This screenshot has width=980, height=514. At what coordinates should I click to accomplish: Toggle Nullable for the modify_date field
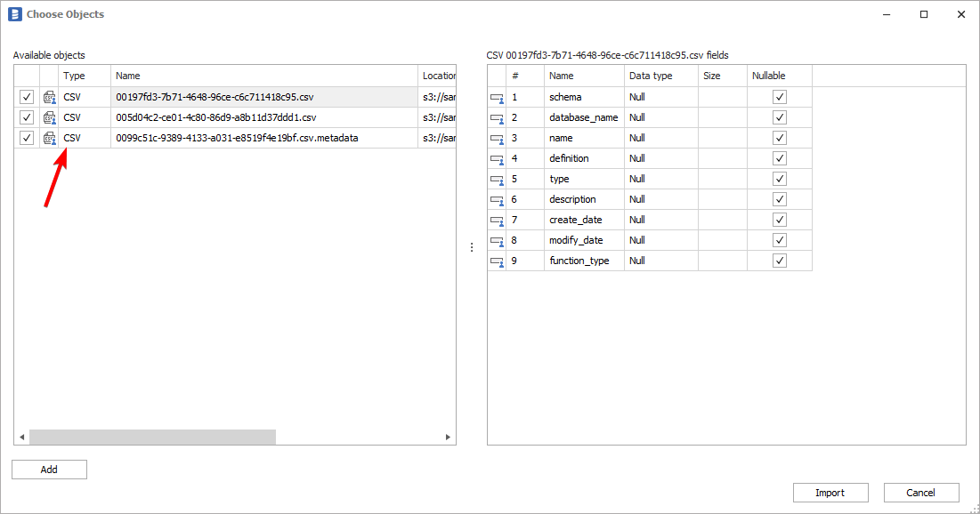[780, 239]
